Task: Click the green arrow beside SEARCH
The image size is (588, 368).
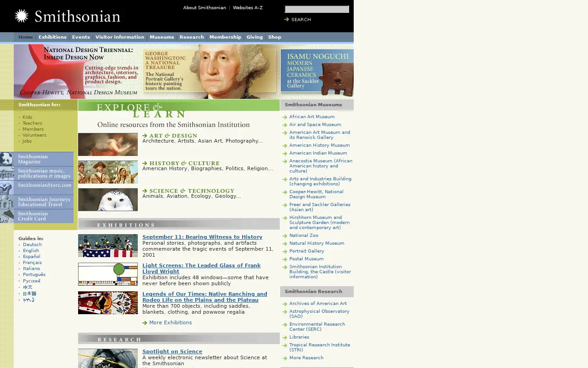Action: pos(287,19)
